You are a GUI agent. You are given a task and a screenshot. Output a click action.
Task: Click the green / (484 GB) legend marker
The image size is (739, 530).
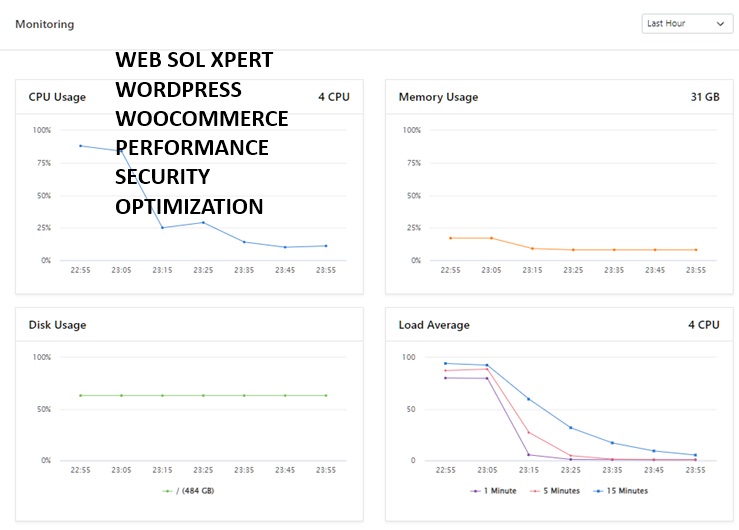[x=167, y=491]
